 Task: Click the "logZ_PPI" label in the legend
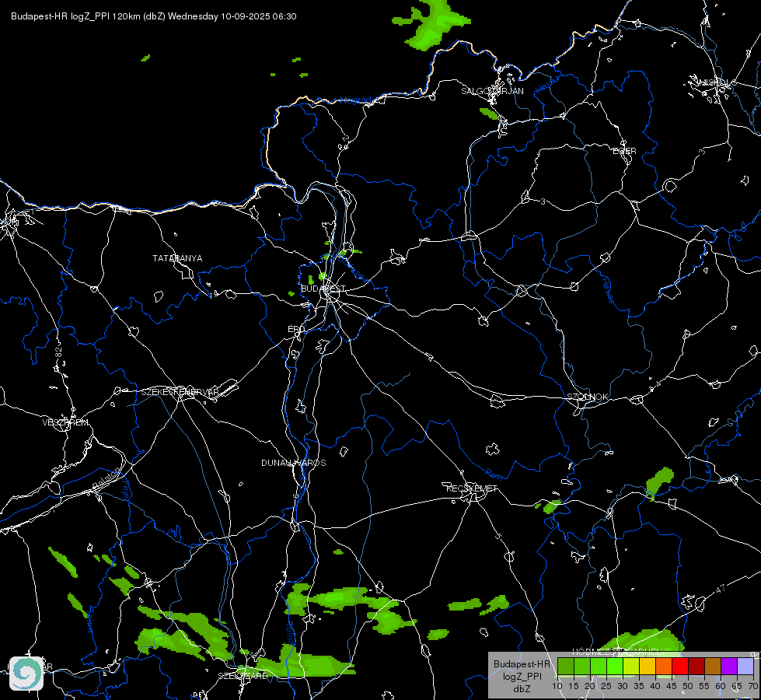522,676
